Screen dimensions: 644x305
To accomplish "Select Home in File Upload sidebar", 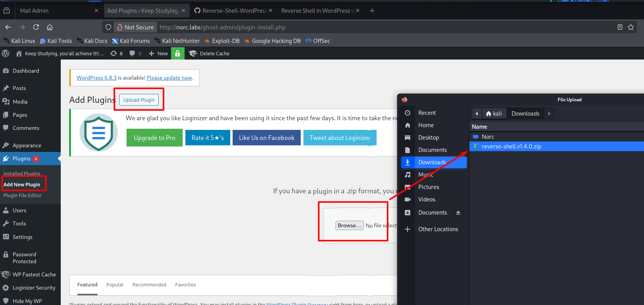I will pos(434,125).
